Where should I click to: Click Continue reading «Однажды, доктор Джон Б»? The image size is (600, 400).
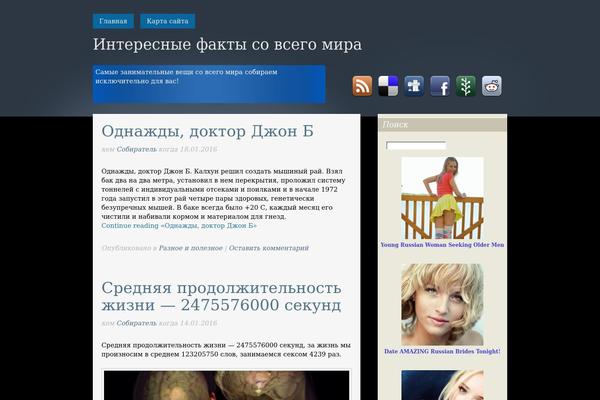179,226
